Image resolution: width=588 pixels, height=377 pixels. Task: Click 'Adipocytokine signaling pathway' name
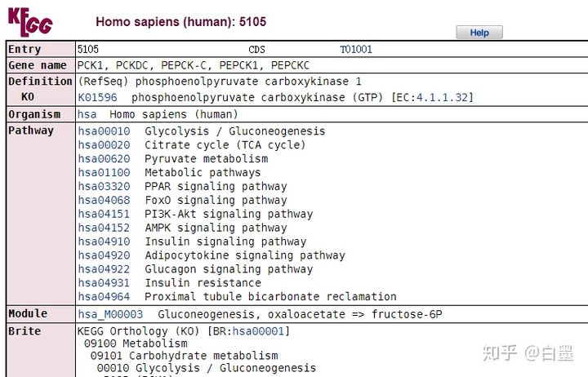[245, 255]
